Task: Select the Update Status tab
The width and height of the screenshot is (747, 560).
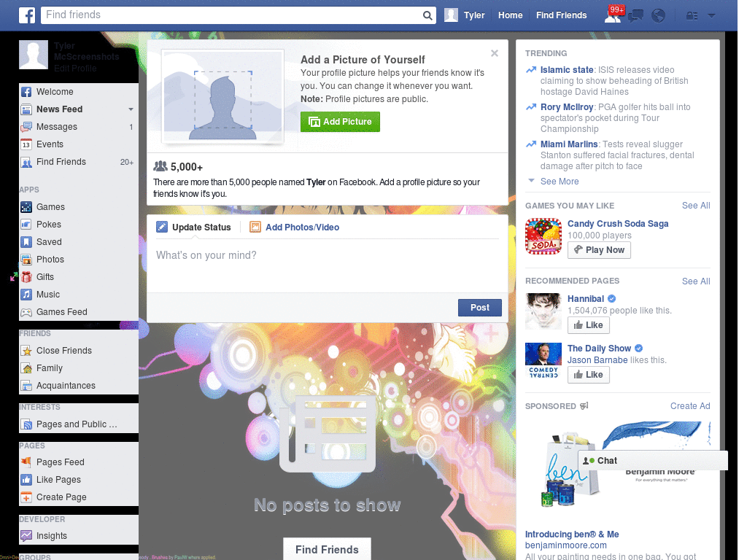Action: [193, 227]
